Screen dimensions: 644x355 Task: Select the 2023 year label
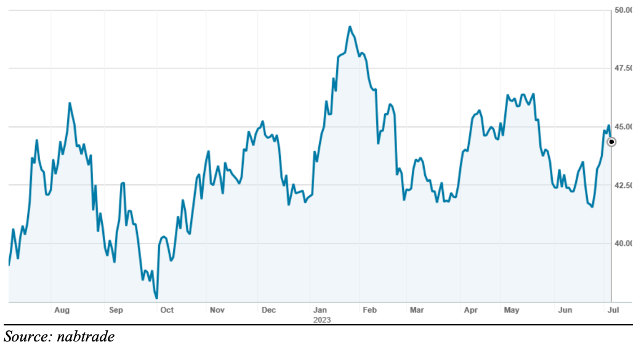[x=321, y=319]
